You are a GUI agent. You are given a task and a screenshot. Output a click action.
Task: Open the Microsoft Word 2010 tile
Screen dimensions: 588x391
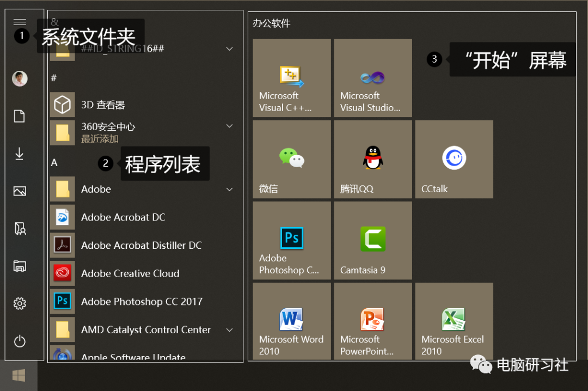coord(292,321)
